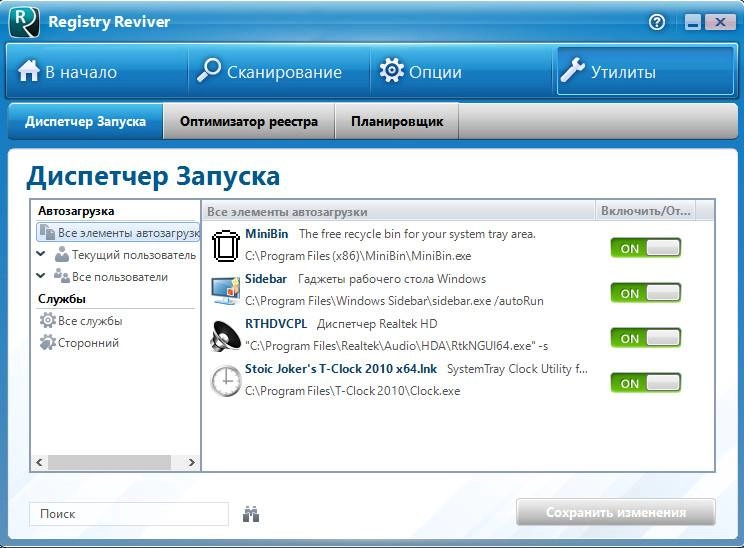744x548 pixels.
Task: Go to В начало home section
Action: (97, 71)
